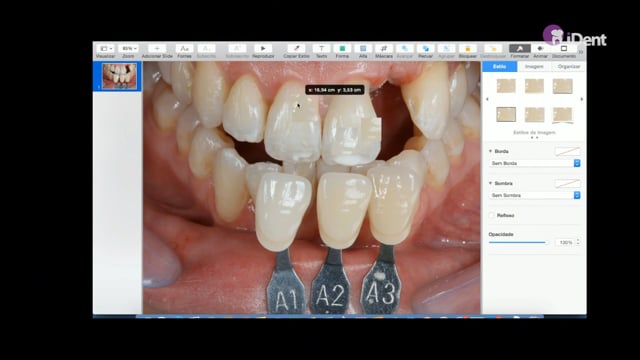Switch to the Imagem tab

coord(534,67)
